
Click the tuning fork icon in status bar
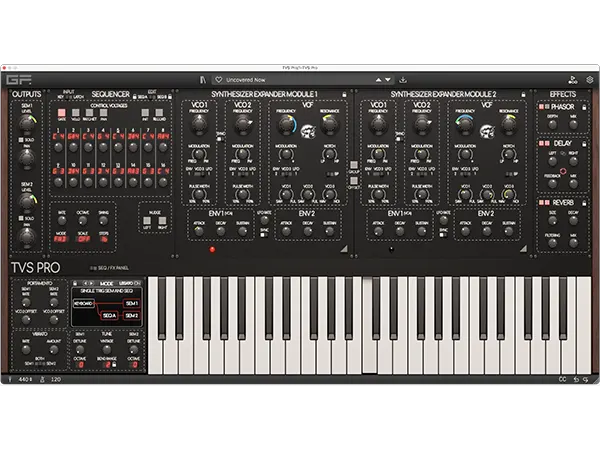tap(10, 379)
